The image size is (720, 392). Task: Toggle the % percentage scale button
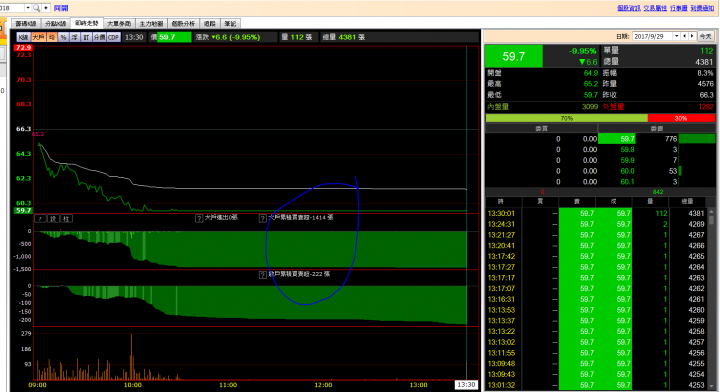point(63,37)
